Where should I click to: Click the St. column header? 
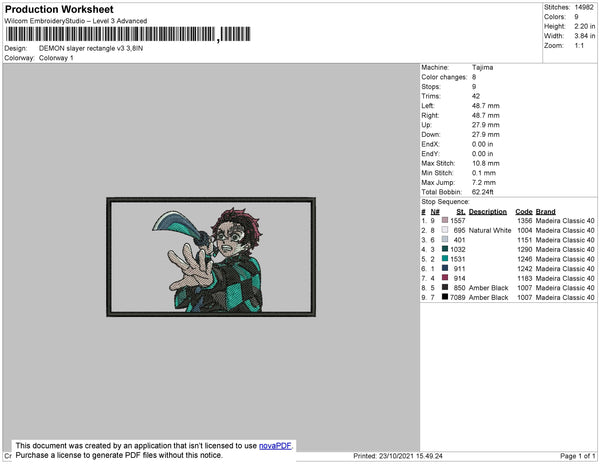(x=461, y=212)
